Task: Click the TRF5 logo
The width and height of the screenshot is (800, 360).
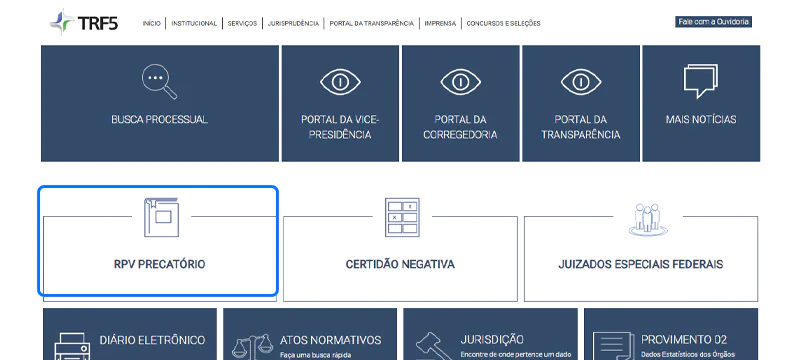Action: 84,22
